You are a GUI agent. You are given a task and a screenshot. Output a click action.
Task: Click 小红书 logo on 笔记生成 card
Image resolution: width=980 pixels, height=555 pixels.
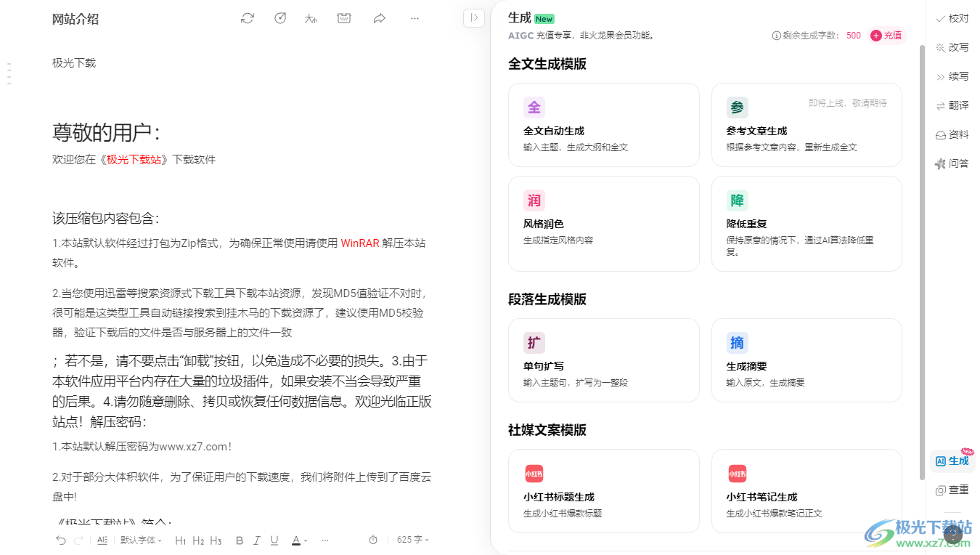click(x=738, y=474)
